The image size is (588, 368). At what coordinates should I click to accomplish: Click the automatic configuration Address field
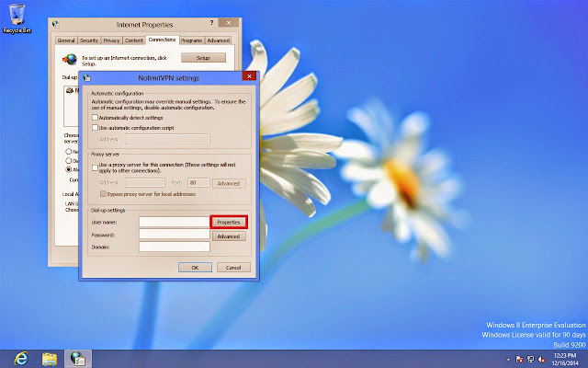[x=167, y=139]
